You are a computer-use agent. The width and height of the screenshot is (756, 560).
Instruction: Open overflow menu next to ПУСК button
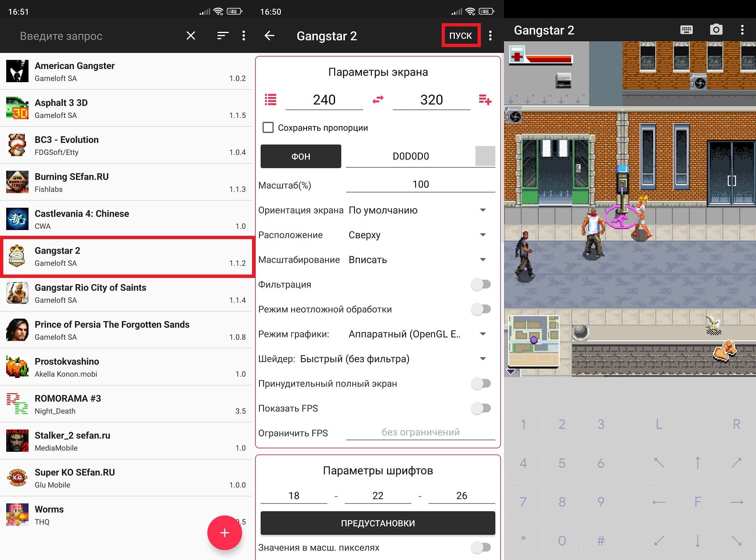click(490, 36)
